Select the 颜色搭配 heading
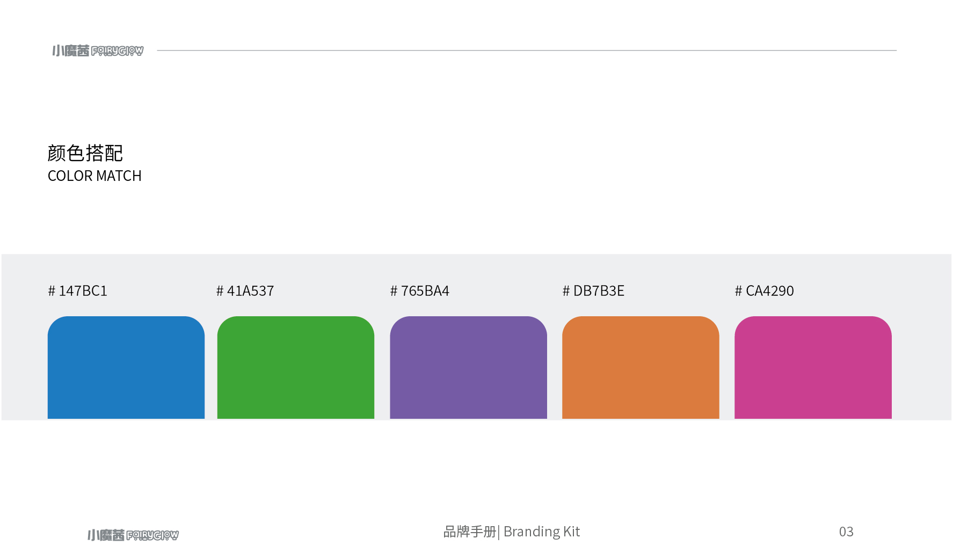This screenshot has height=560, width=953. pos(85,153)
